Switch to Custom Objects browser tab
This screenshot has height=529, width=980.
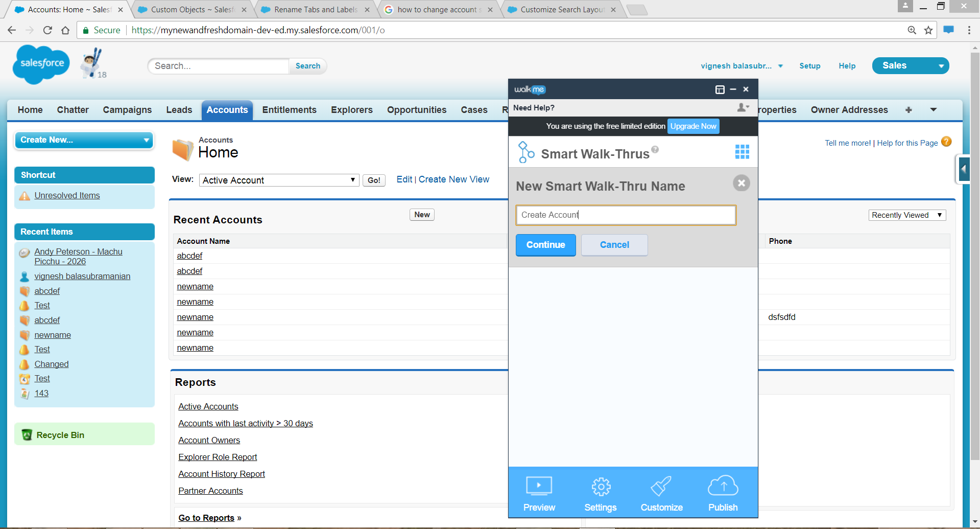(193, 10)
